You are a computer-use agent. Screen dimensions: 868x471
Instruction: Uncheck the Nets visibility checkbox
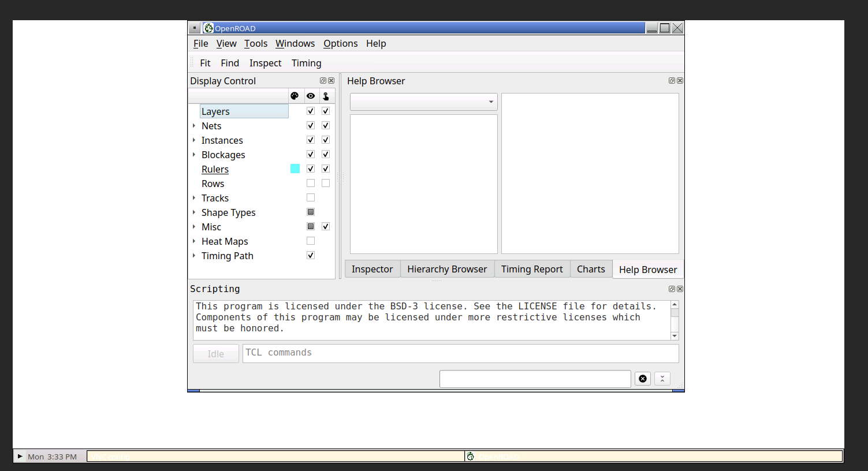311,125
